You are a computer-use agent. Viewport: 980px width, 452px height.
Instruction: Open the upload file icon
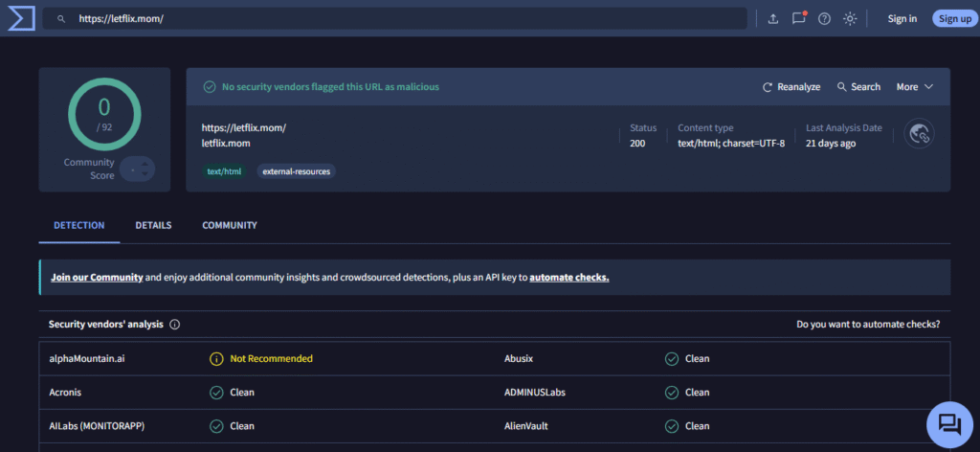(x=773, y=19)
